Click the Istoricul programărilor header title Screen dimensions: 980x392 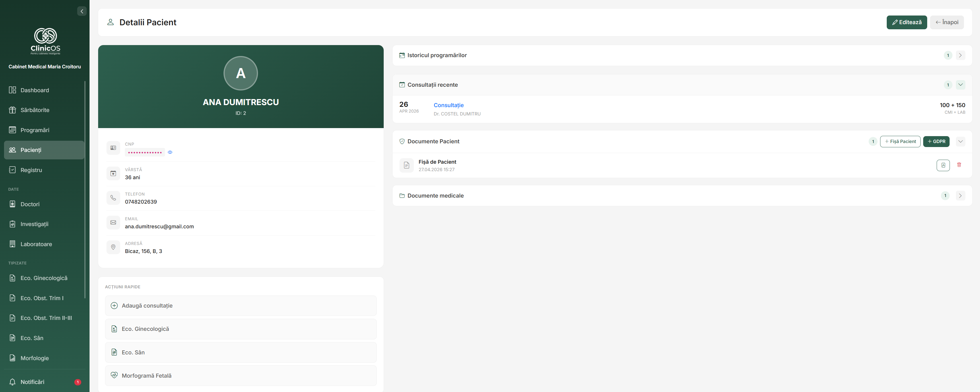point(437,55)
